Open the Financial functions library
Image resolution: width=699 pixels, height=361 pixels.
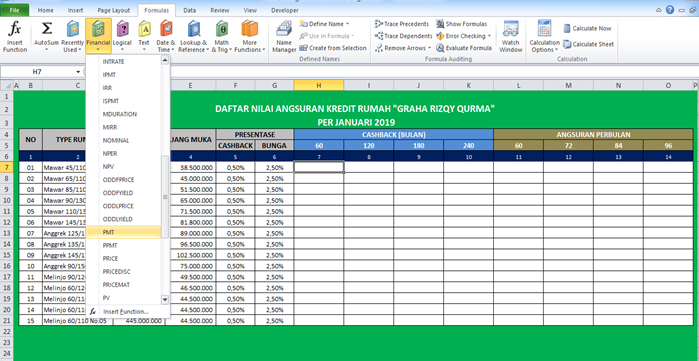point(98,37)
